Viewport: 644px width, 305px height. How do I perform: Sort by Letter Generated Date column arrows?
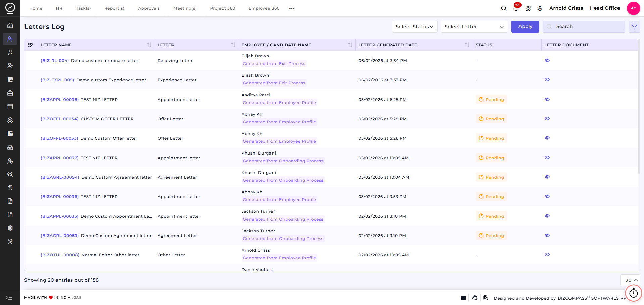coord(467,45)
